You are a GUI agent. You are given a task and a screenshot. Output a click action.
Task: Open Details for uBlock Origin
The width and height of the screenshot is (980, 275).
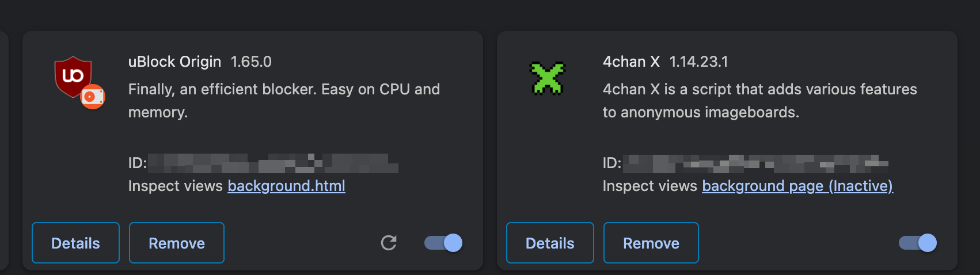[75, 243]
